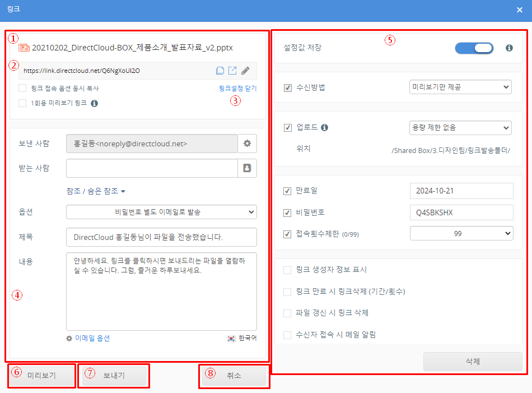This screenshot has height=393, width=532.
Task: Toggle the 설정값 저장 switch
Action: click(474, 48)
